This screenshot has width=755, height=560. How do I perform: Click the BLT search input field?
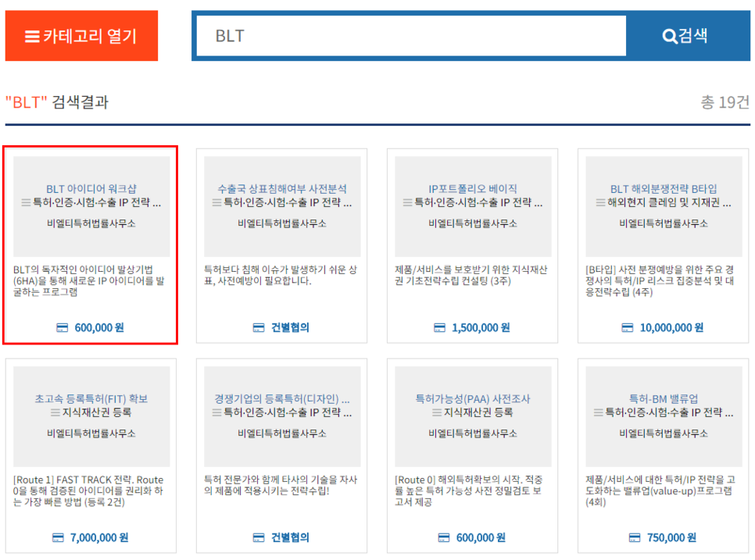(x=411, y=36)
